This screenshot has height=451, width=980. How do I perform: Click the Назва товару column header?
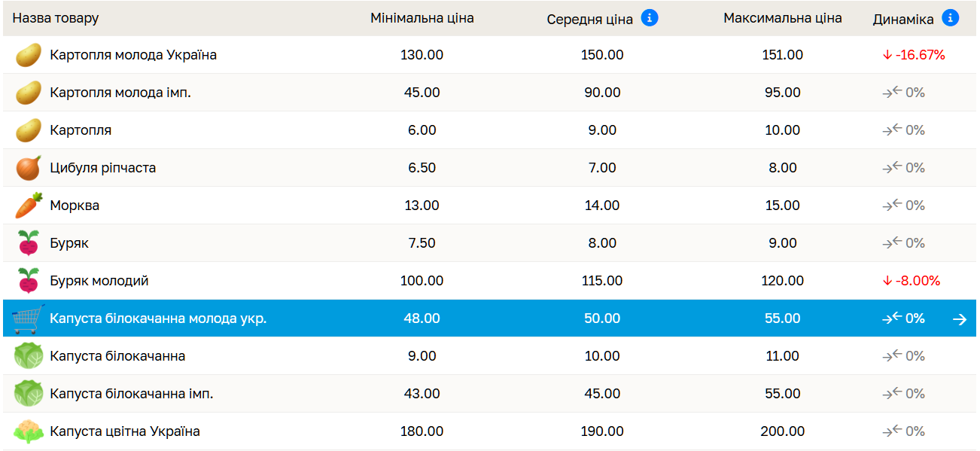56,18
